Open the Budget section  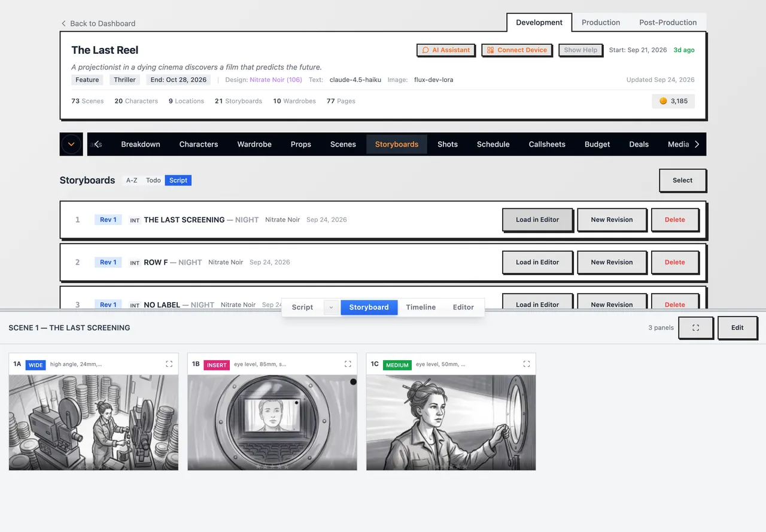pos(597,144)
